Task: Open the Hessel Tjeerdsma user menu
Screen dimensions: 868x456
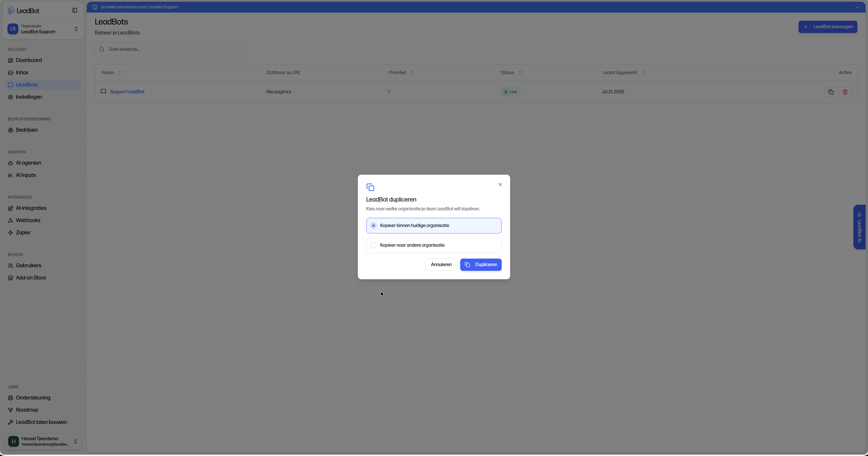Action: pyautogui.click(x=43, y=441)
